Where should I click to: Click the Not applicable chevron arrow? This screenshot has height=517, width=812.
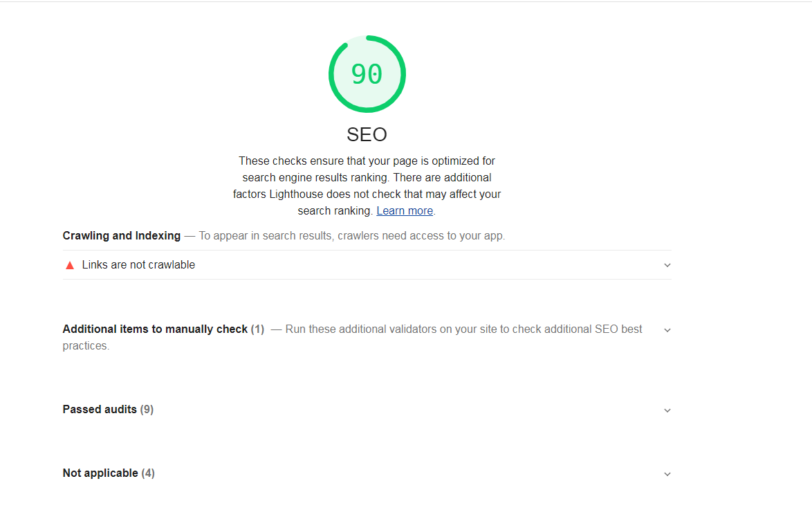tap(667, 474)
